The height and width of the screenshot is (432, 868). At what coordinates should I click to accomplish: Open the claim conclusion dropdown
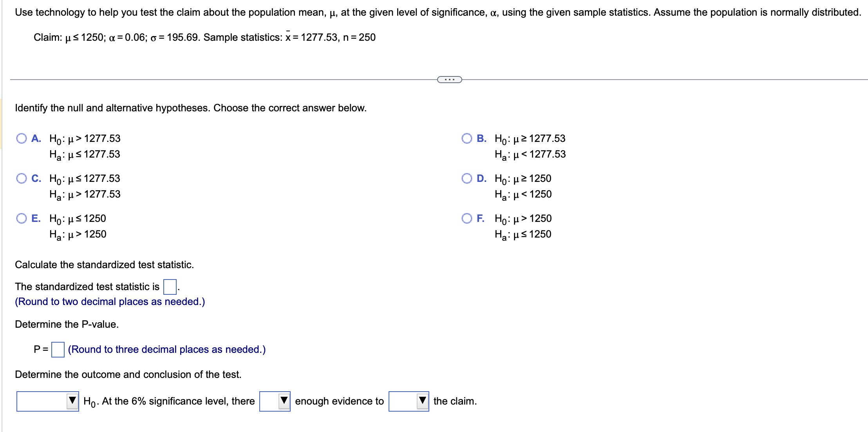[x=409, y=401]
